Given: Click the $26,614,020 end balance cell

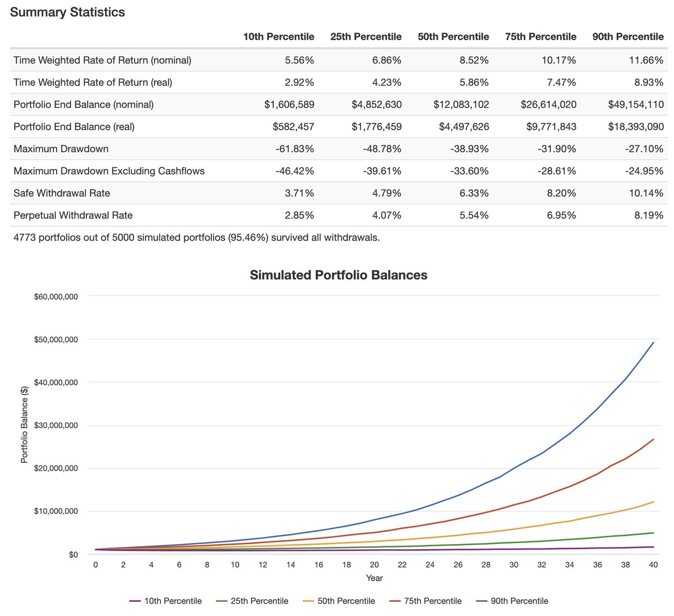Looking at the screenshot, I should tap(549, 104).
